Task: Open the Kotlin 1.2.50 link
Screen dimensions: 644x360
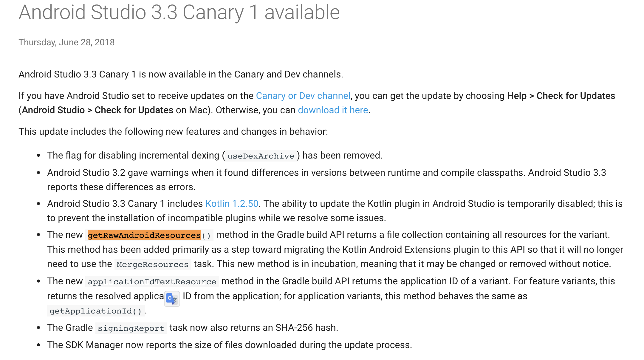Action: click(232, 204)
